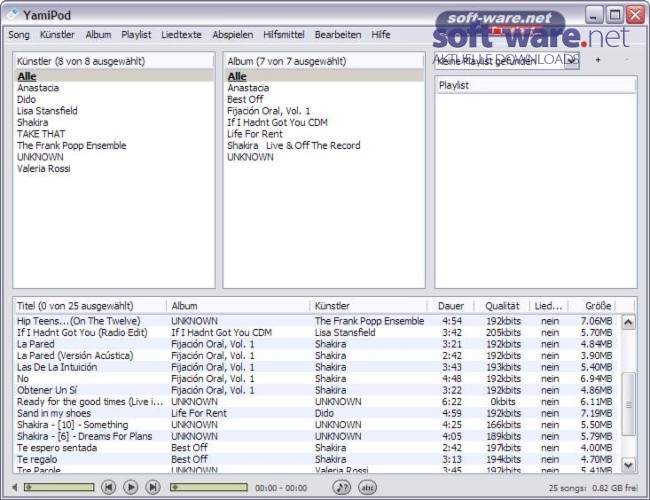The width and height of the screenshot is (650, 500).
Task: Select album Fijación Oral, Vol. 1 in Album list
Action: [324, 111]
